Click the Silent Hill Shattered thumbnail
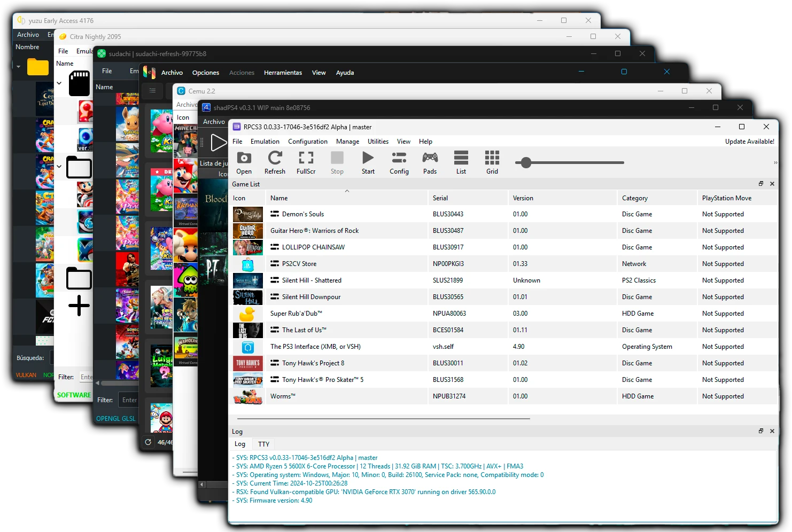This screenshot has height=532, width=792. click(248, 280)
